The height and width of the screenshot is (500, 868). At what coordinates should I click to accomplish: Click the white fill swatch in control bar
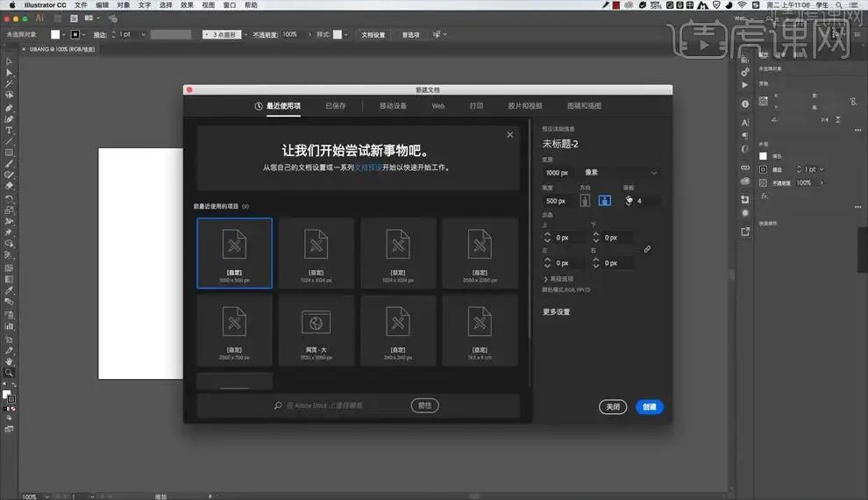55,34
